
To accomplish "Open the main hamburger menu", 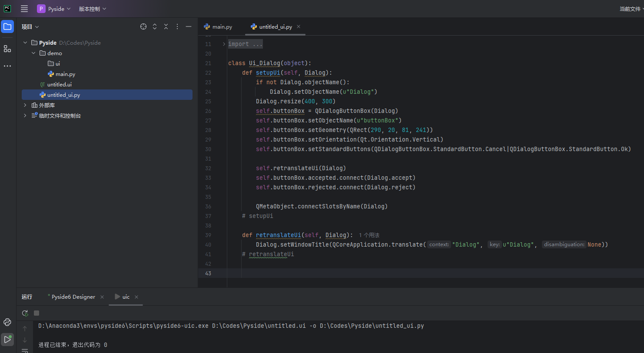I will pos(24,9).
